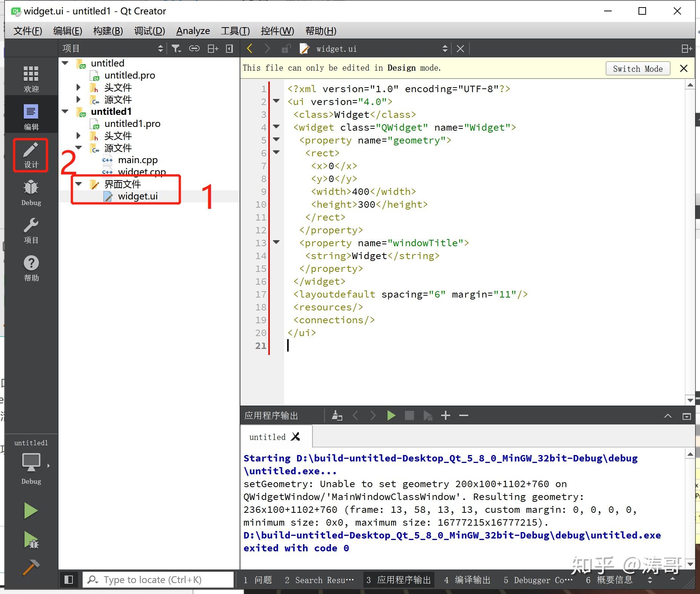Open the 构建(B) menu
The width and height of the screenshot is (700, 594).
click(x=108, y=31)
